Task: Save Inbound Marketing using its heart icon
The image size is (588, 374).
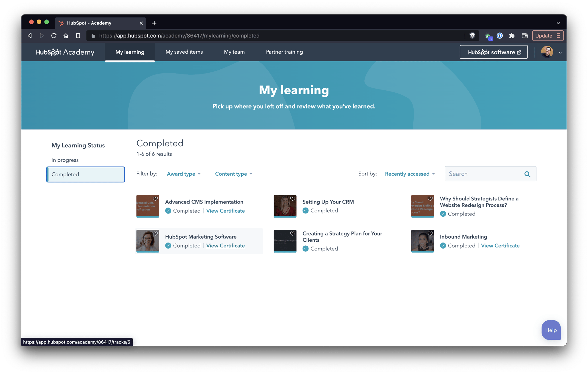Action: click(430, 233)
